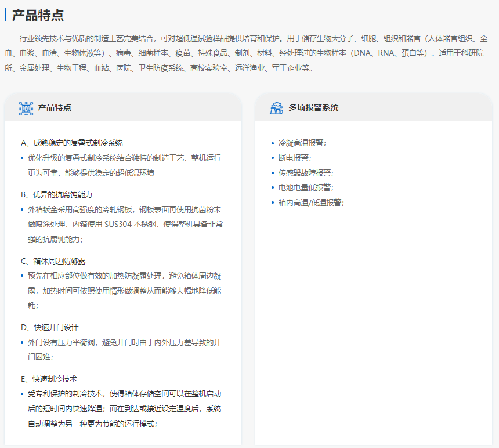The height and width of the screenshot is (448, 499).
Task: Click the 断电报警 list item
Action: pyautogui.click(x=295, y=158)
